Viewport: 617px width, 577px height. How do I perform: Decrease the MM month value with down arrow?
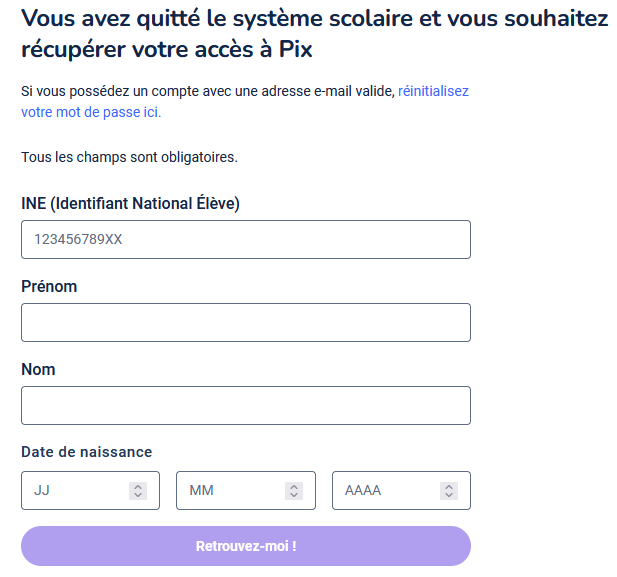(294, 495)
